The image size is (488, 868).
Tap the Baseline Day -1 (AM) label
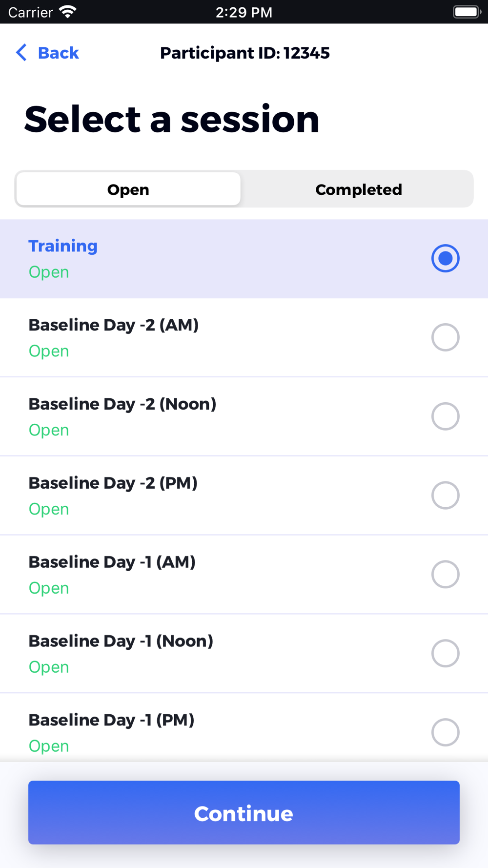pyautogui.click(x=112, y=562)
